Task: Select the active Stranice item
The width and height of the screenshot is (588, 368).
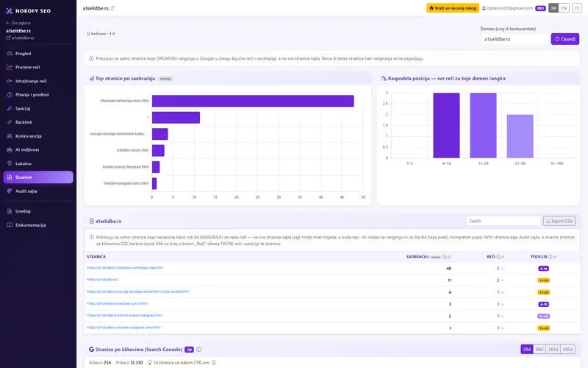Action: [38, 177]
